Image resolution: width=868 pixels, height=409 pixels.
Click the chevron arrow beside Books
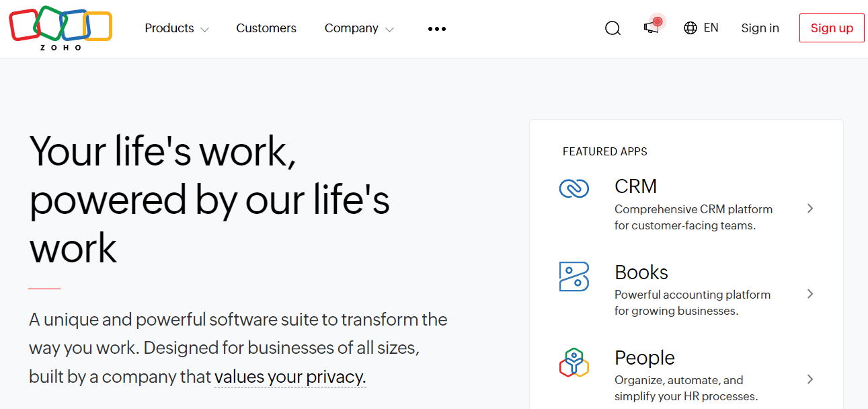tap(810, 294)
